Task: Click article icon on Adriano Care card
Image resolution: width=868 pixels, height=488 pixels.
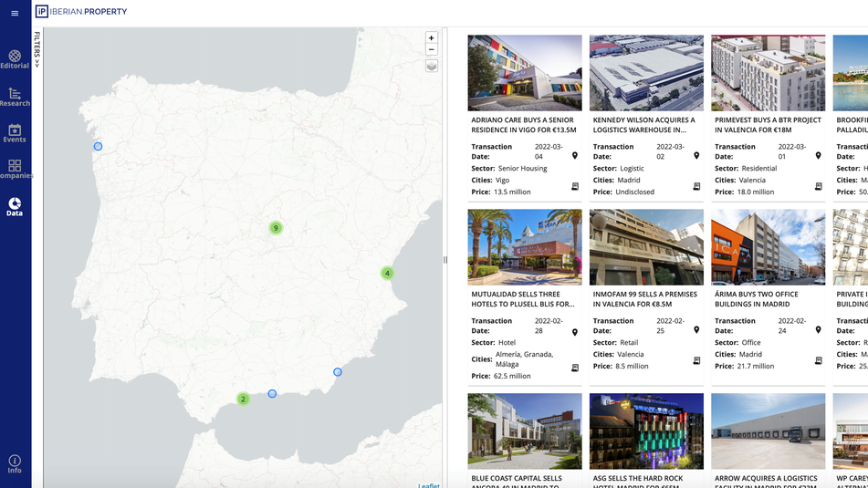Action: [x=575, y=187]
